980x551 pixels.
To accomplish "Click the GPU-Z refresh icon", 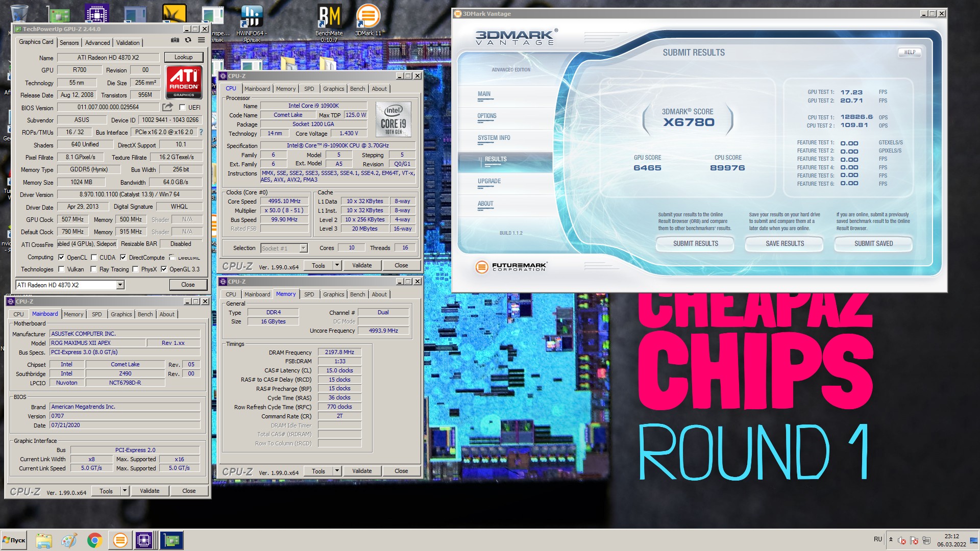I will pyautogui.click(x=188, y=40).
